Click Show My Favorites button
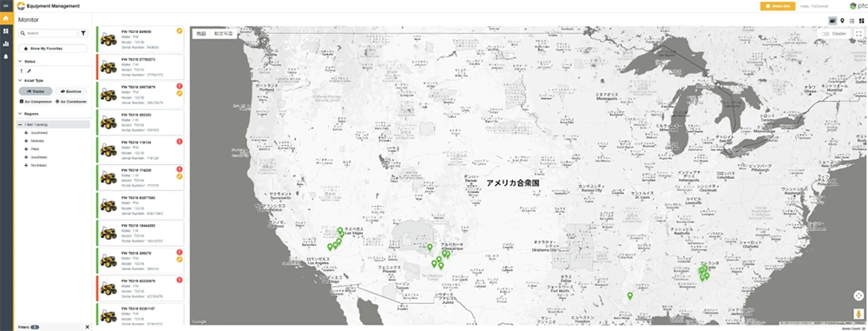 tap(53, 49)
